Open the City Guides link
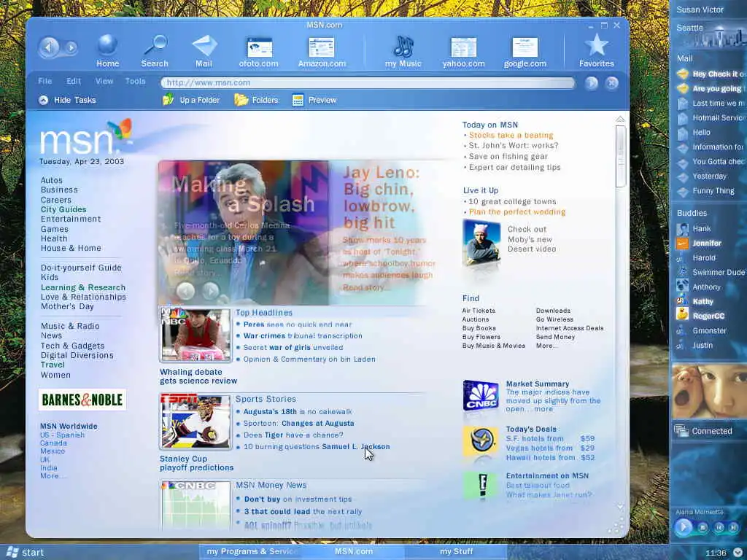 coord(63,209)
